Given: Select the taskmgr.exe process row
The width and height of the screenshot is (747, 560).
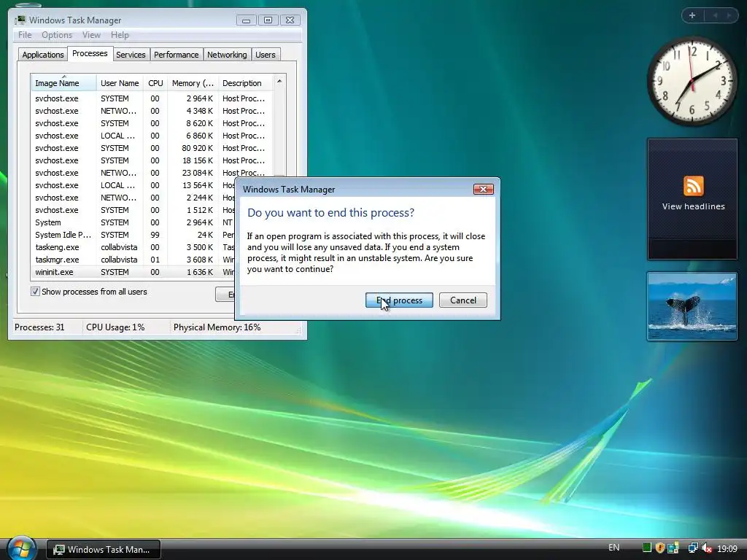Looking at the screenshot, I should pos(133,260).
